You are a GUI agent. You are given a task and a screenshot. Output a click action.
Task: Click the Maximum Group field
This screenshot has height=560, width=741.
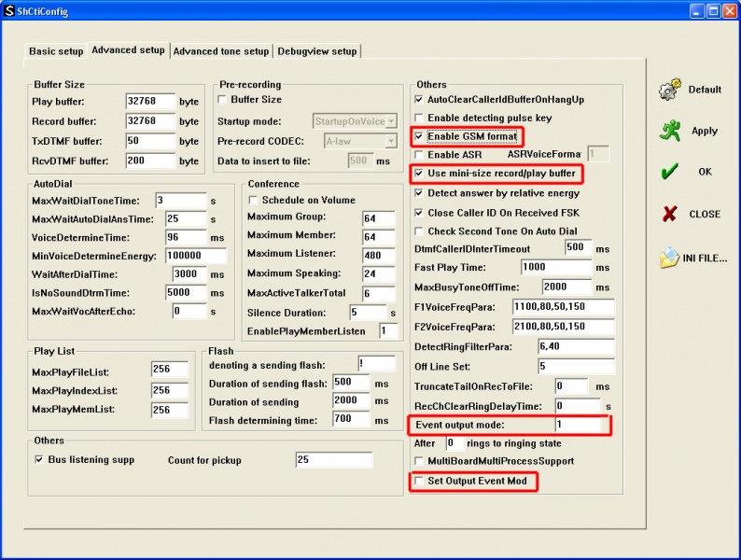click(379, 217)
